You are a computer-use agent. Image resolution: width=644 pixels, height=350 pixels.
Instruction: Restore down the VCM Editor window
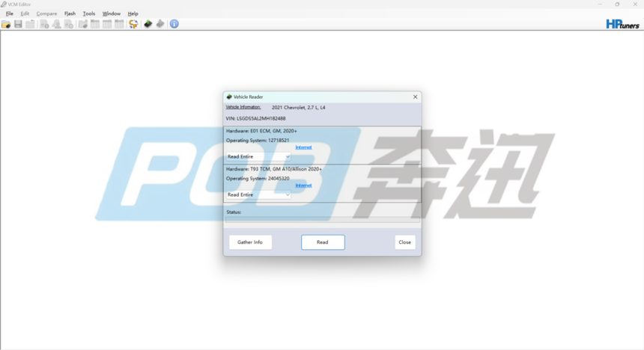[x=617, y=4]
